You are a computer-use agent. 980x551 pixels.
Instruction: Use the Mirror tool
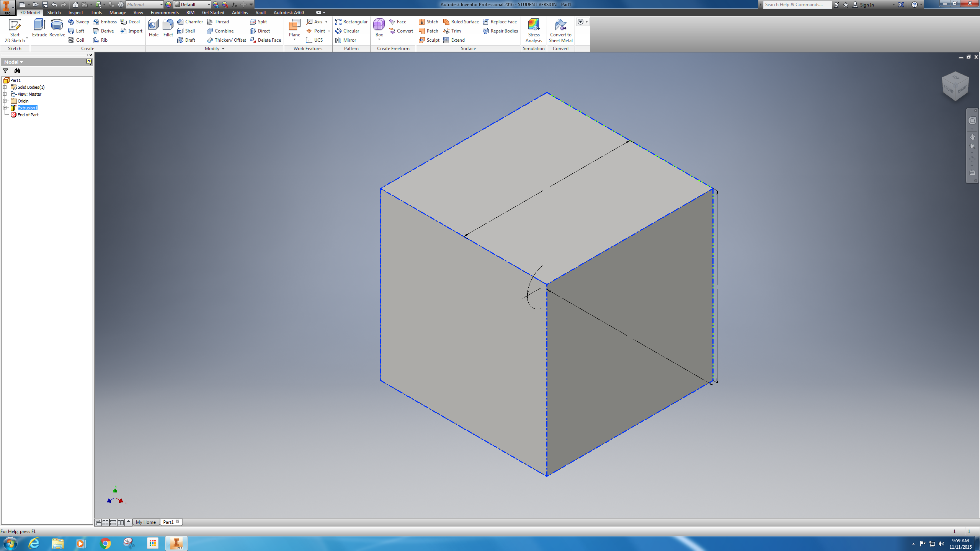345,40
